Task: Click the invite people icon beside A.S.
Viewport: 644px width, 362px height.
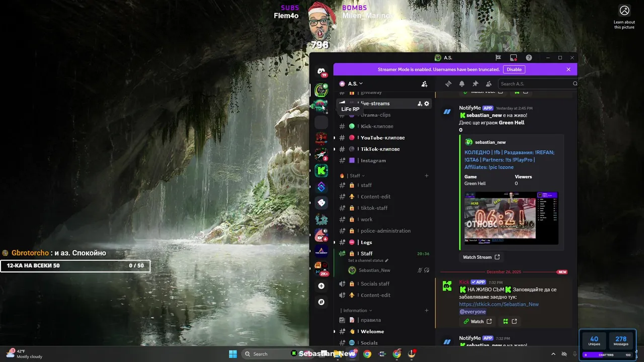Action: [x=424, y=84]
